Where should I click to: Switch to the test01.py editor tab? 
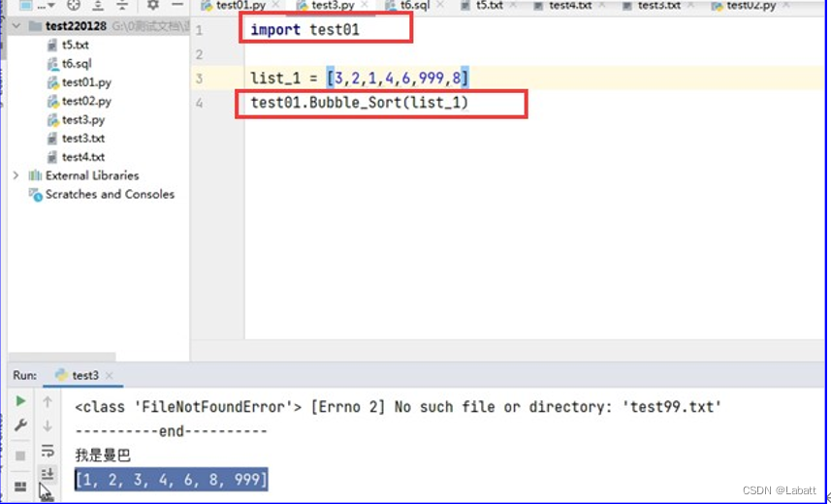pyautogui.click(x=240, y=5)
